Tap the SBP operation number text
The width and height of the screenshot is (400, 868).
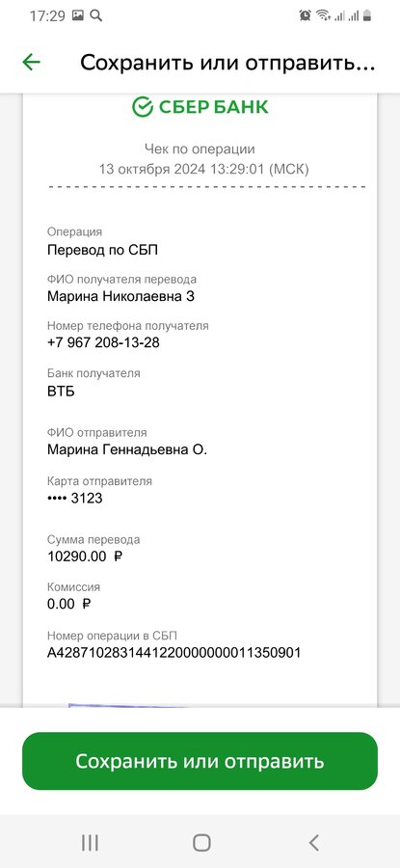point(173,653)
